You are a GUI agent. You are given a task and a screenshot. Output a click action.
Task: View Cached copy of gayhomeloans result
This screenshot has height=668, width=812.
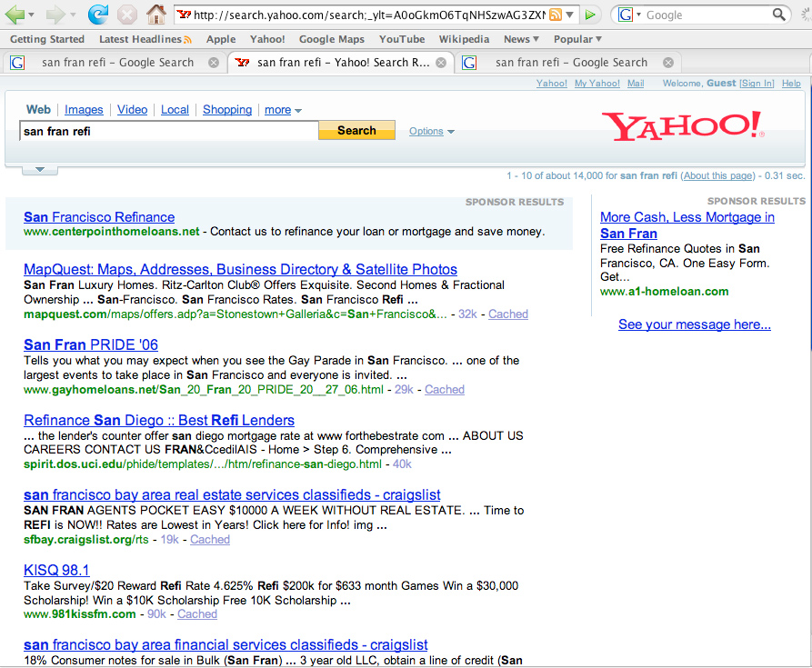pyautogui.click(x=445, y=390)
